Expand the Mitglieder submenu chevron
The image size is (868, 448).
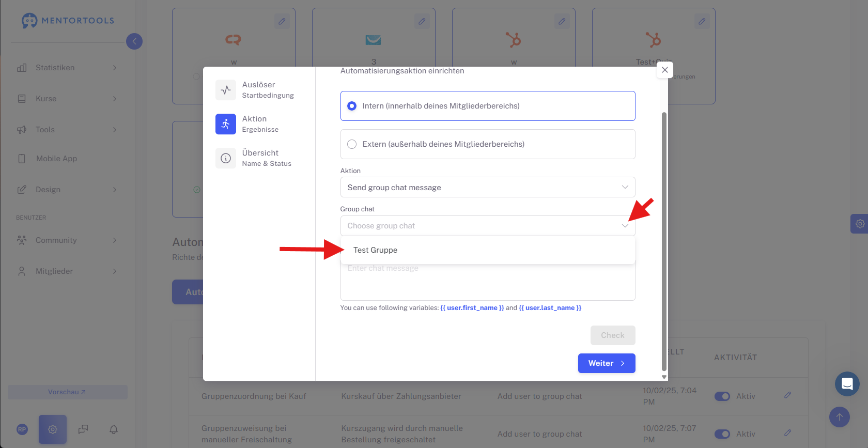115,271
